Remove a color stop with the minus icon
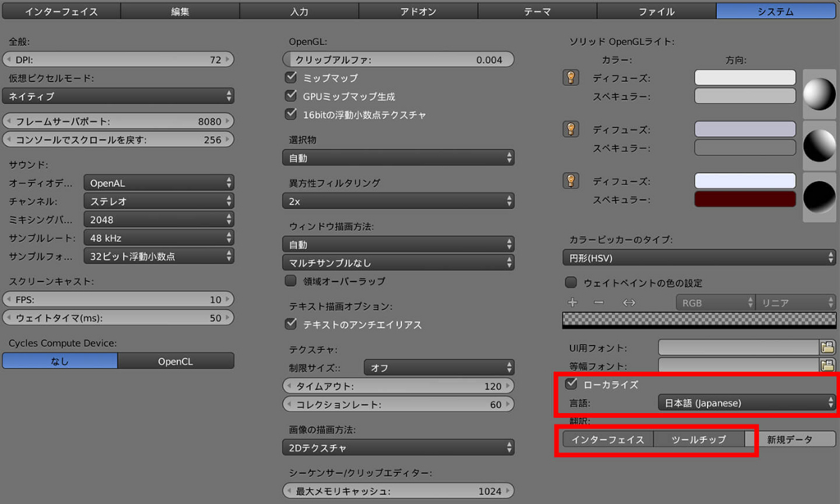Viewport: 840px width, 504px height. coord(599,302)
